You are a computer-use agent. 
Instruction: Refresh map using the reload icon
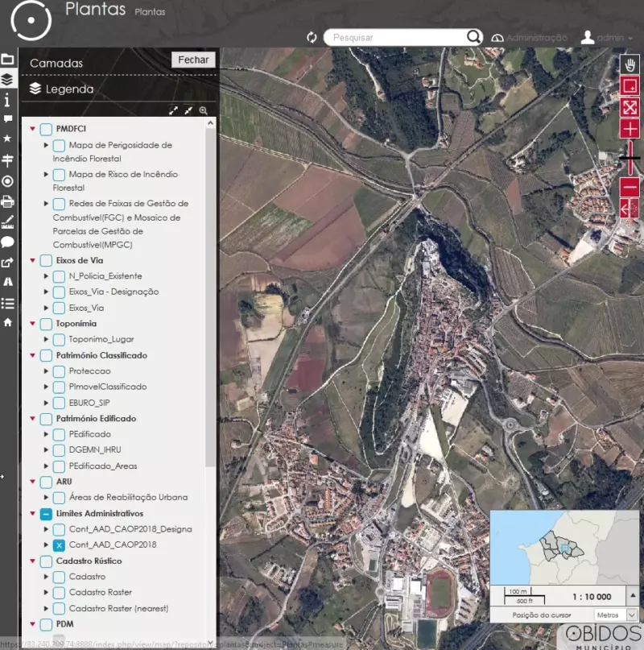(312, 38)
